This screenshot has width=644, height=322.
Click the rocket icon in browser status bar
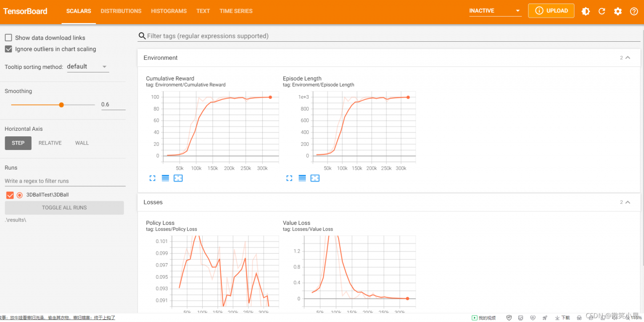coord(545,317)
